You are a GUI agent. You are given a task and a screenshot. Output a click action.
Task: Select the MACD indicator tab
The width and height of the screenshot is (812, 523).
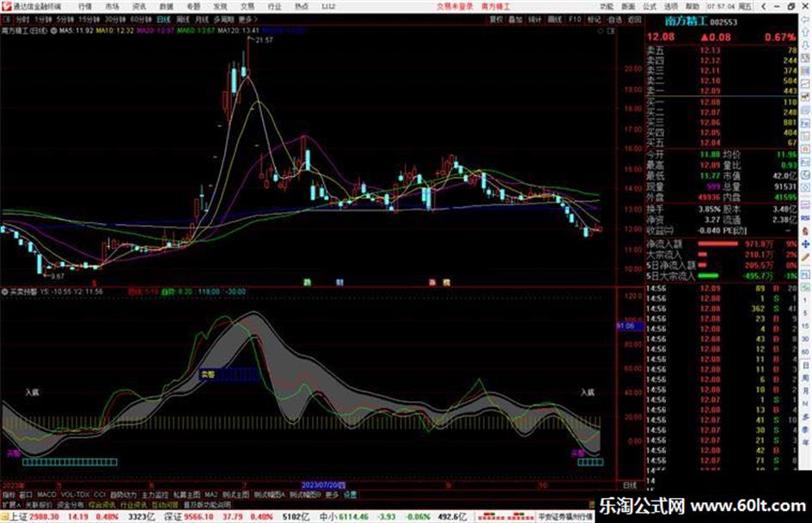tap(46, 495)
